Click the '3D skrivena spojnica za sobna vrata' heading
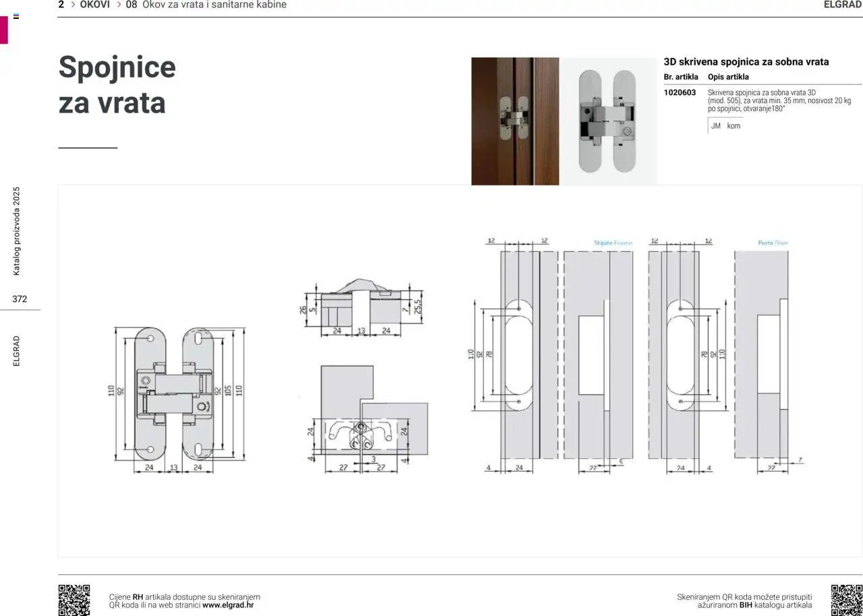Viewport: 863px width, 616px height. [746, 62]
